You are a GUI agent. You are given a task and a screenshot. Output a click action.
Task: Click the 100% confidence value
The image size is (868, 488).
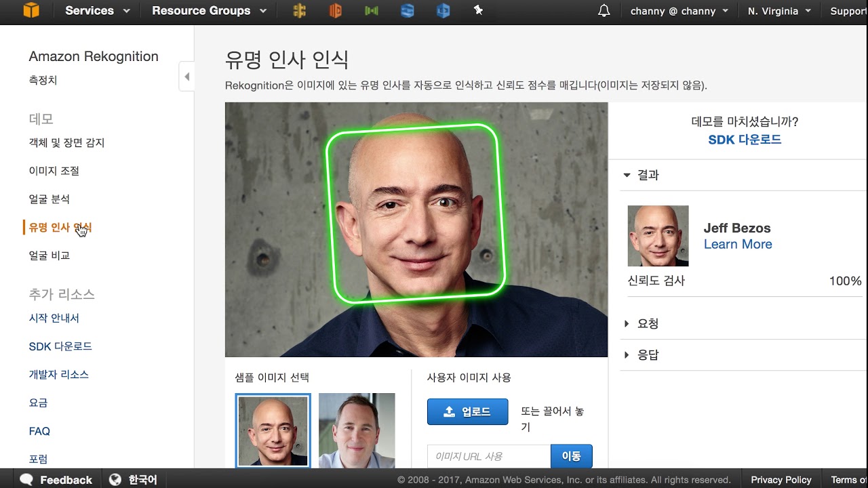coord(845,281)
